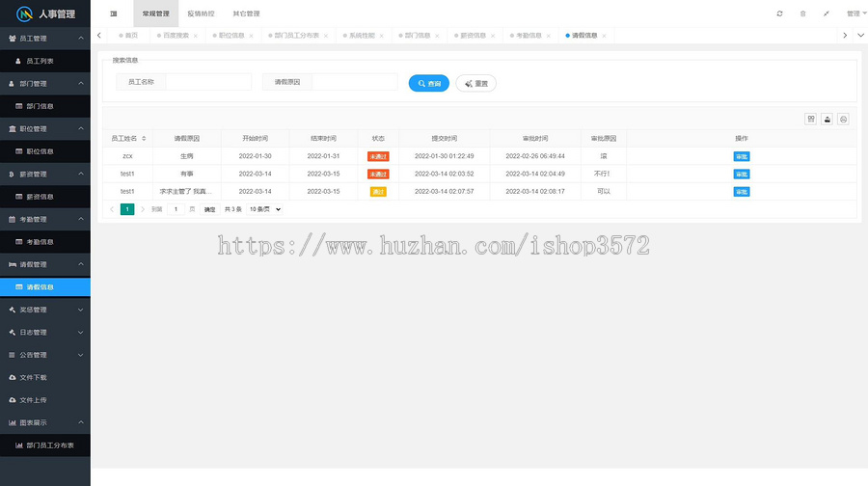Open the 薪资信息 page tab
Image resolution: width=868 pixels, height=486 pixels.
click(x=471, y=36)
